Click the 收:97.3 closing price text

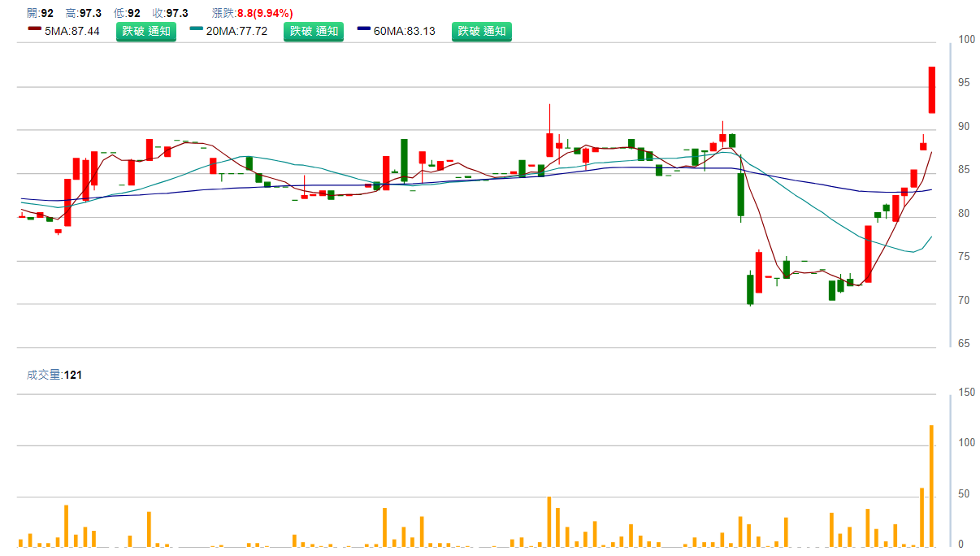(x=171, y=13)
